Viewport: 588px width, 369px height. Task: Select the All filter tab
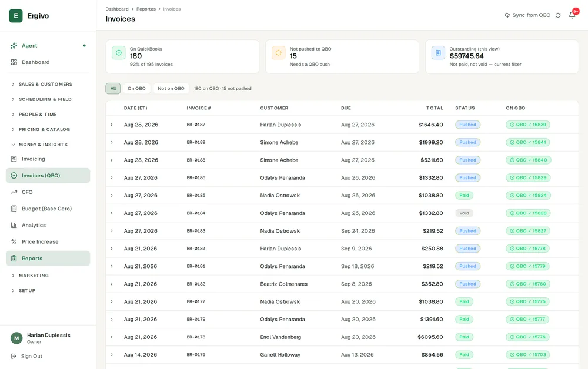(x=113, y=88)
